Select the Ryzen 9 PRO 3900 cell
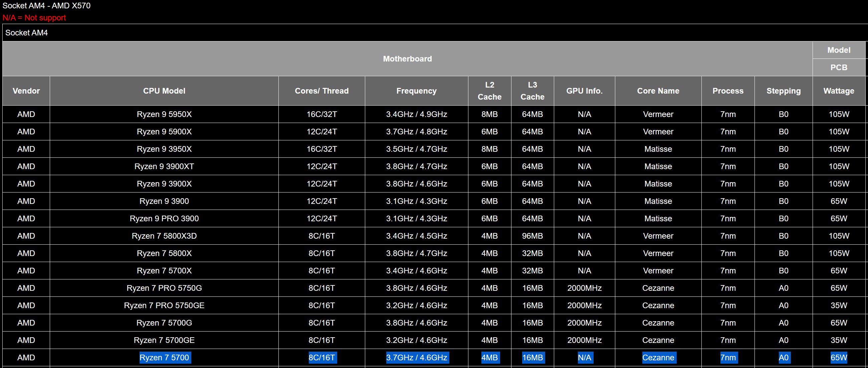 [164, 219]
